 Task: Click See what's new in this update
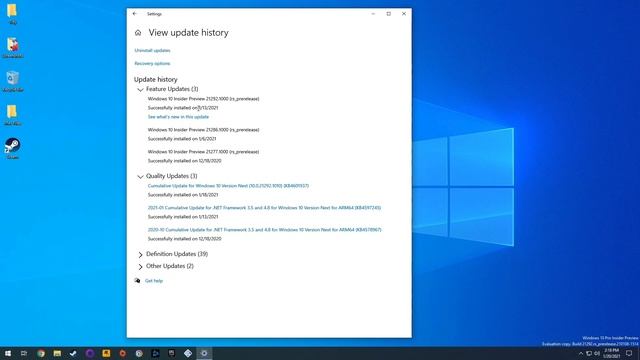[178, 117]
